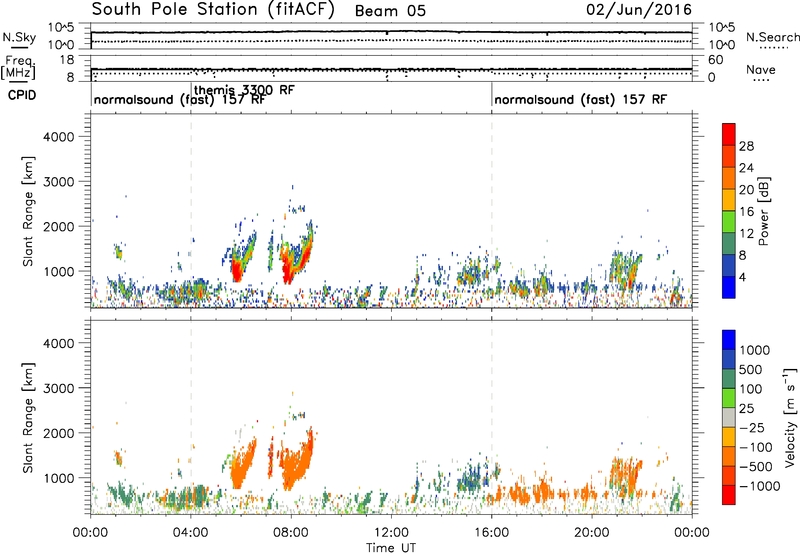800x554 pixels.
Task: Click the red top segment of the power colorbar
Action: [729, 134]
